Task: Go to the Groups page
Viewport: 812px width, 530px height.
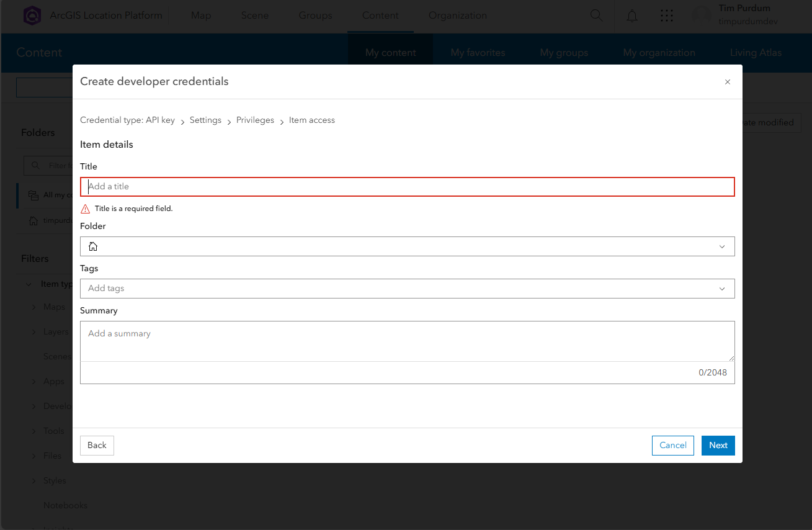Action: [x=315, y=16]
